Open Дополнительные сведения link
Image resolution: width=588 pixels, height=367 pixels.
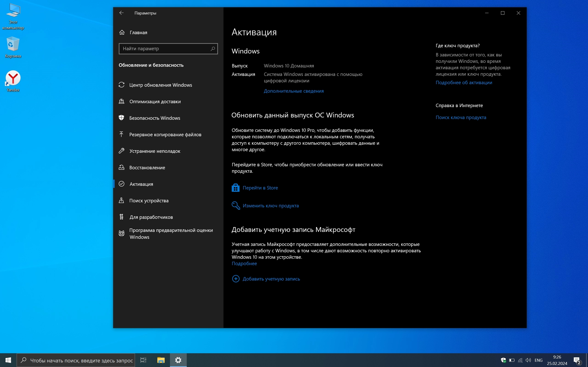tap(294, 91)
